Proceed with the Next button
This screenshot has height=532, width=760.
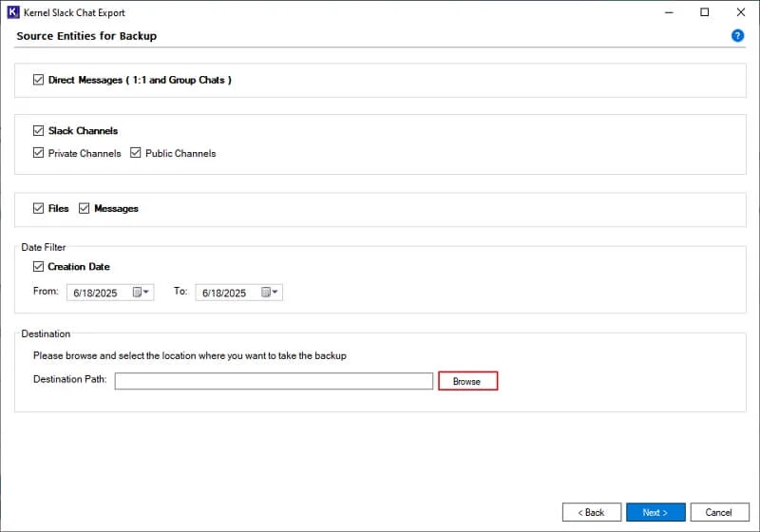655,512
